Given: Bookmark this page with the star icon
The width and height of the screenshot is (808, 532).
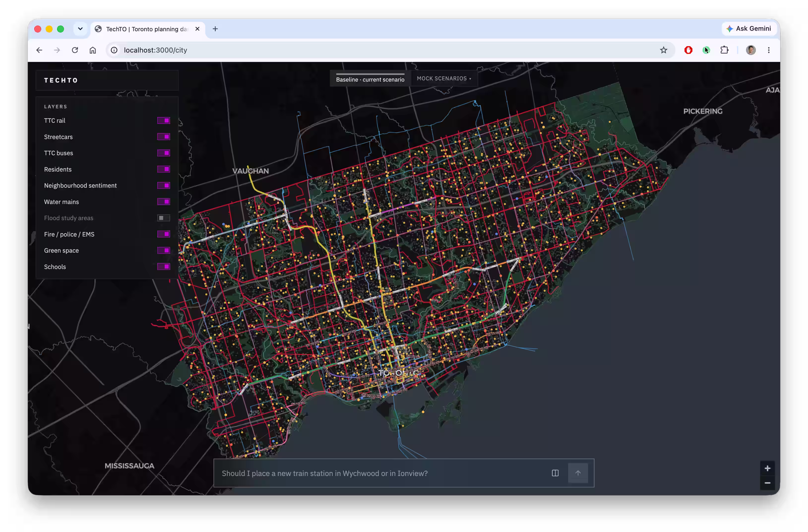Looking at the screenshot, I should click(663, 50).
